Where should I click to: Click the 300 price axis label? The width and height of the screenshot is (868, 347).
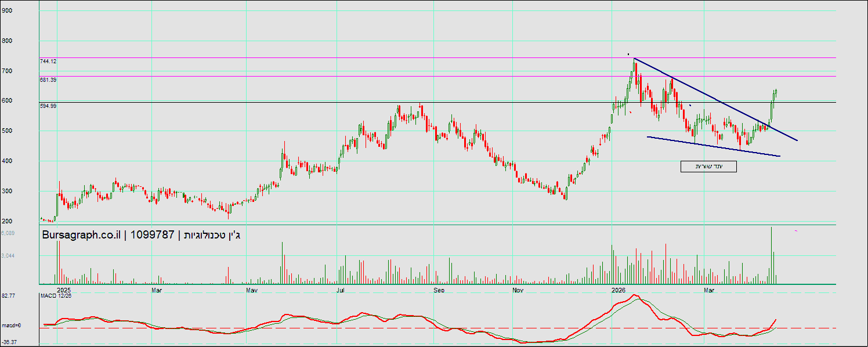tap(7, 191)
